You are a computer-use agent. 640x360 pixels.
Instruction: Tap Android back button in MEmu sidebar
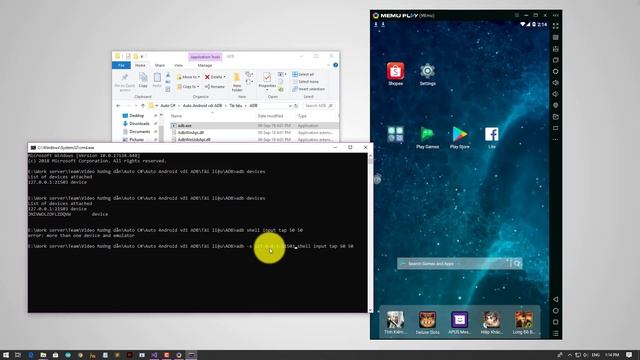(556, 299)
